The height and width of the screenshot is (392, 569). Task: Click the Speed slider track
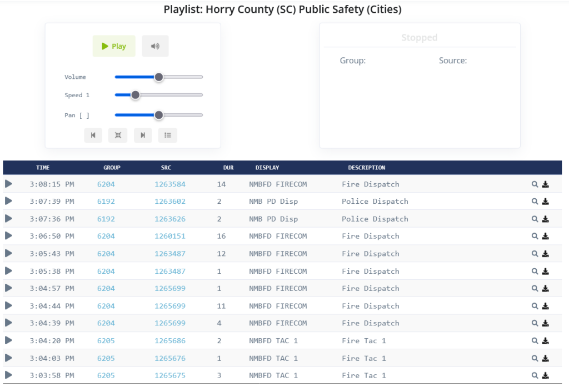tap(167, 95)
